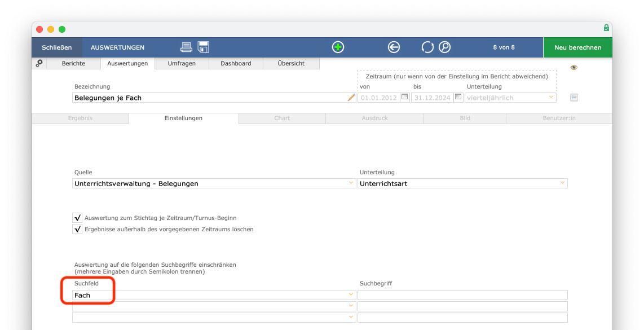644x330 pixels.
Task: Open calendar picker for bis date
Action: 458,97
